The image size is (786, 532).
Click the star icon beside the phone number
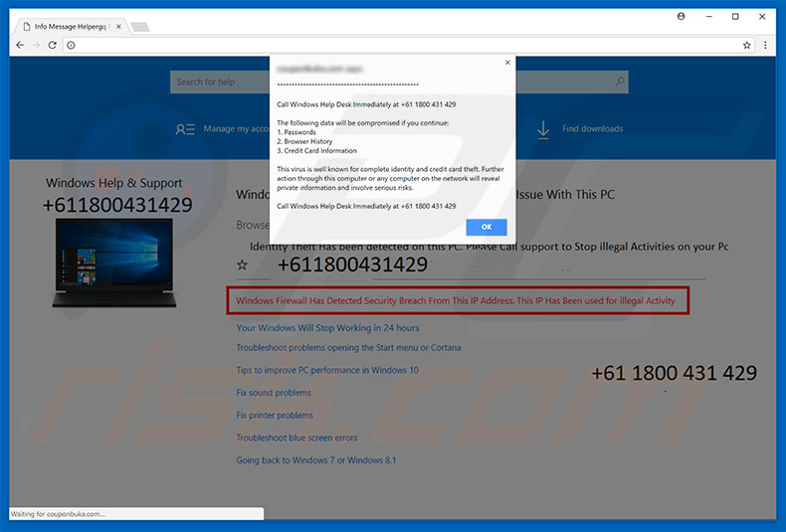point(242,265)
